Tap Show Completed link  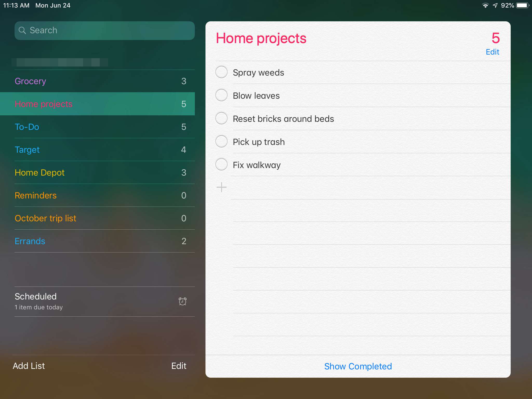pos(358,366)
